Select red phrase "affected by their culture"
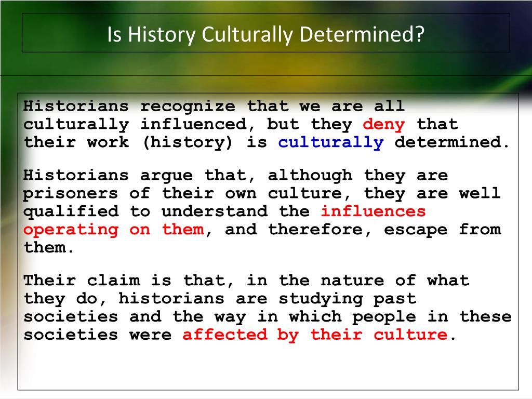Screen dimensions: 532x399 (315, 335)
